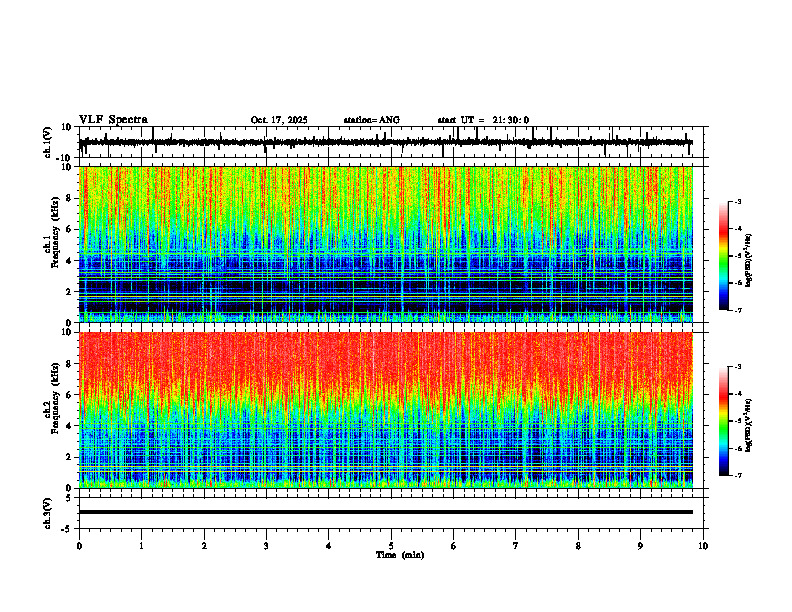Click time axis tick label "0"
Screen dimensions: 792x612
(x=79, y=546)
